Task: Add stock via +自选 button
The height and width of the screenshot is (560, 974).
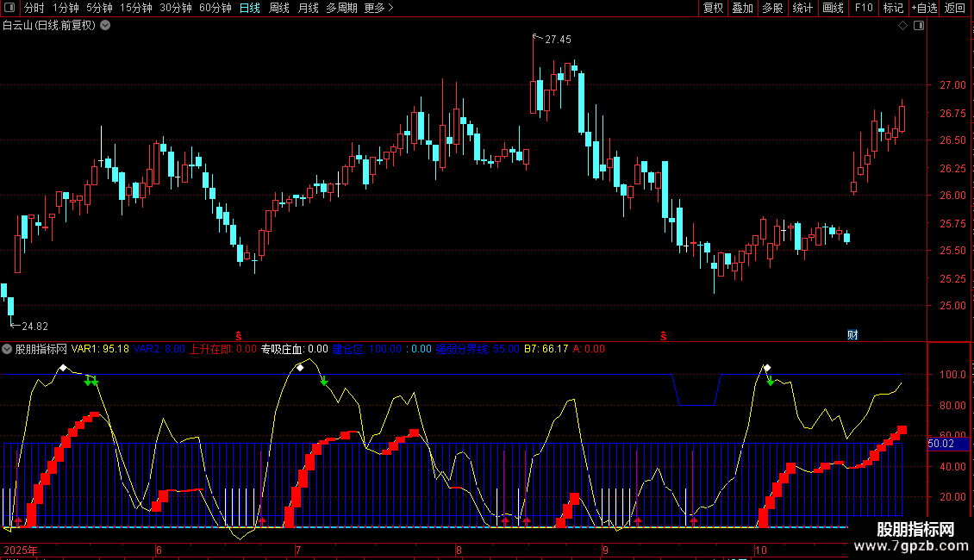Action: [924, 8]
